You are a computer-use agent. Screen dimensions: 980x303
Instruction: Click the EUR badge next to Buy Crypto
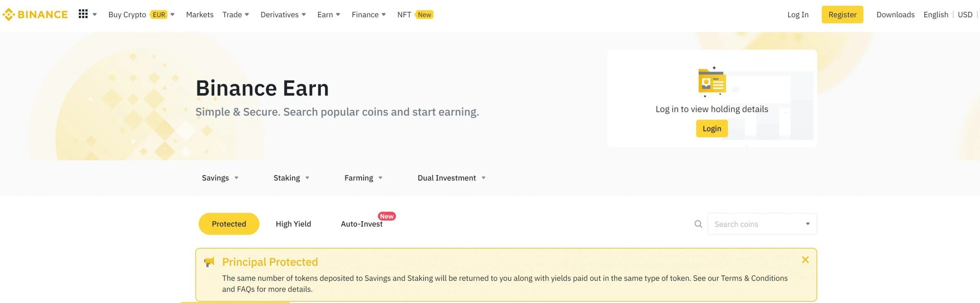click(x=159, y=15)
